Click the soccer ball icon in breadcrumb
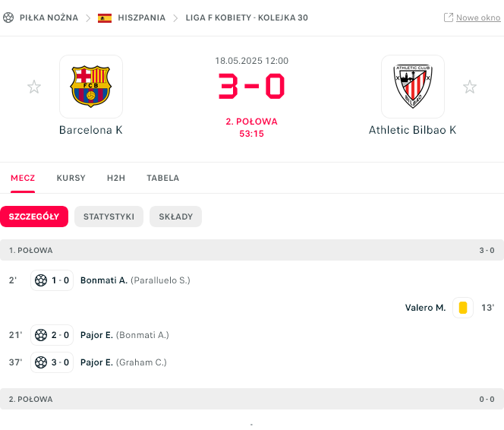Image resolution: width=504 pixels, height=430 pixels. (8, 17)
